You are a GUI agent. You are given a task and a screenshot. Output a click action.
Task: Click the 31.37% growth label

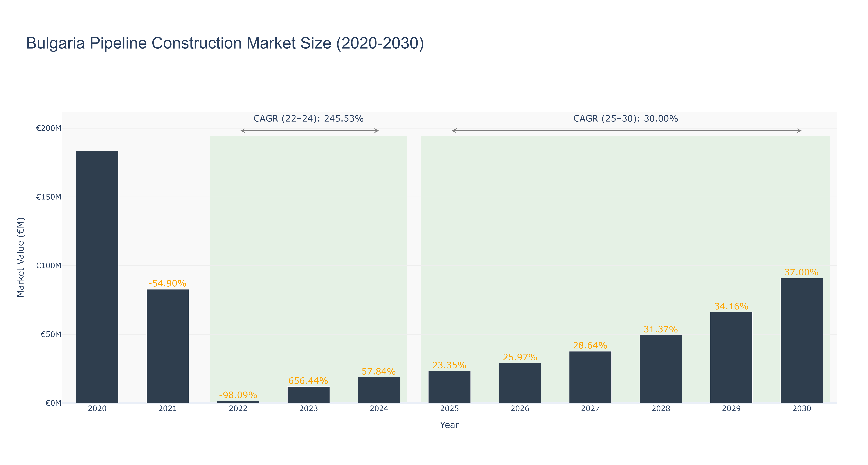(x=660, y=329)
